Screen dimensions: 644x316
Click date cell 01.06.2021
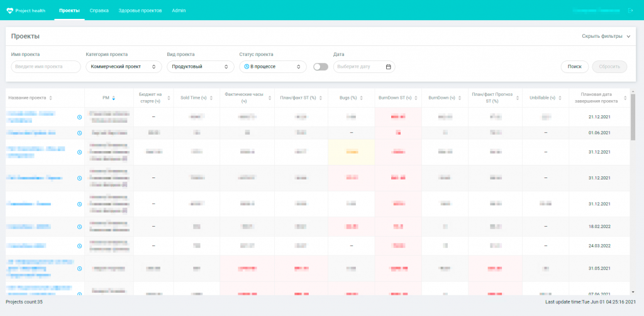pyautogui.click(x=599, y=133)
